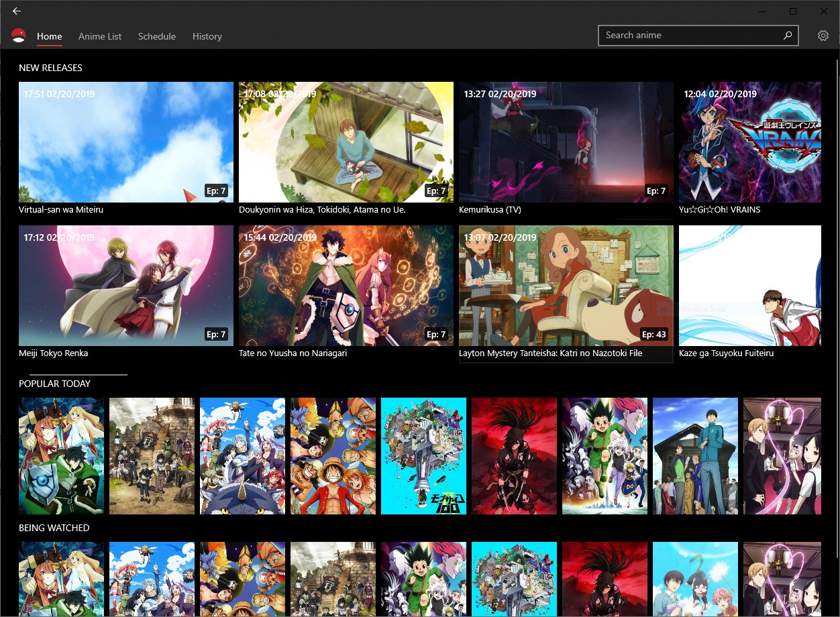The height and width of the screenshot is (617, 840).
Task: Select Shield Hero poster in Popular Today
Action: (61, 456)
